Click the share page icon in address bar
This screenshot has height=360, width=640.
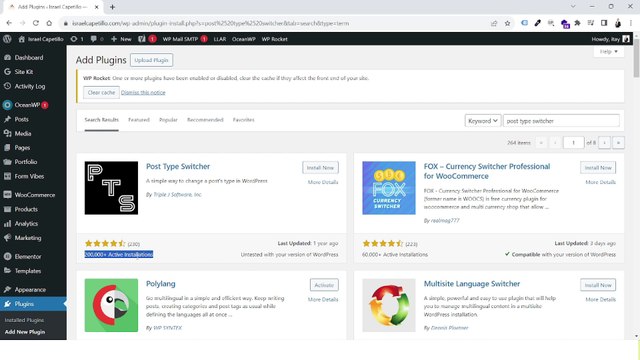click(494, 23)
